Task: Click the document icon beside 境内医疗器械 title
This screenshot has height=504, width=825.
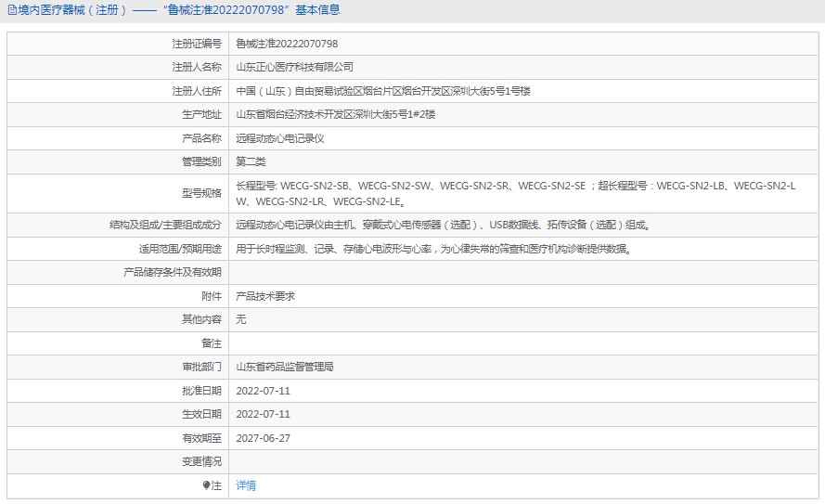Action: click(x=11, y=10)
